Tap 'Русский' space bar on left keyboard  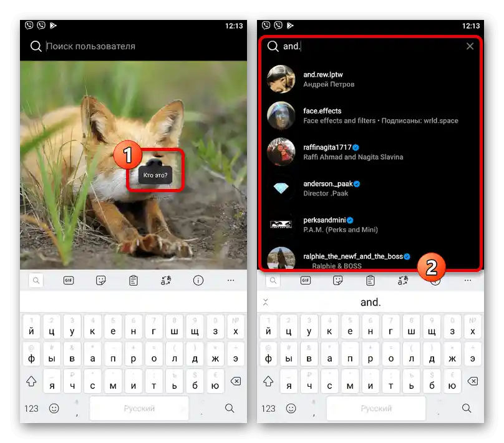pyautogui.click(x=139, y=408)
